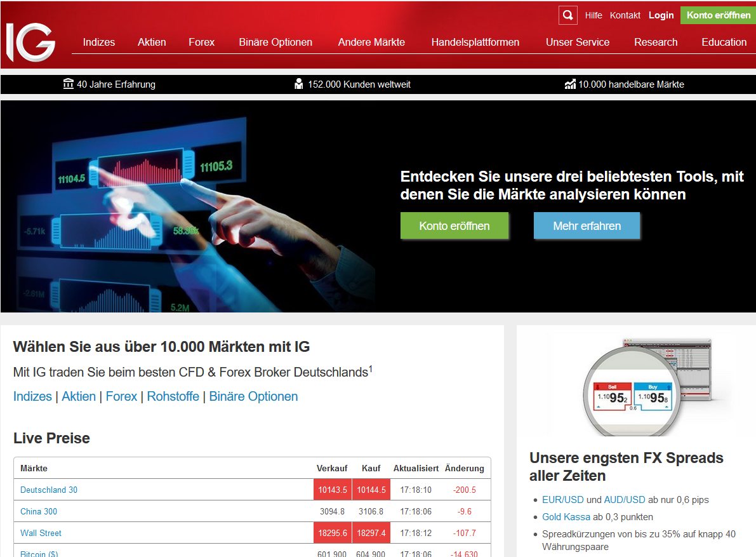The height and width of the screenshot is (557, 756).
Task: Open the Kontakt link
Action: [625, 15]
